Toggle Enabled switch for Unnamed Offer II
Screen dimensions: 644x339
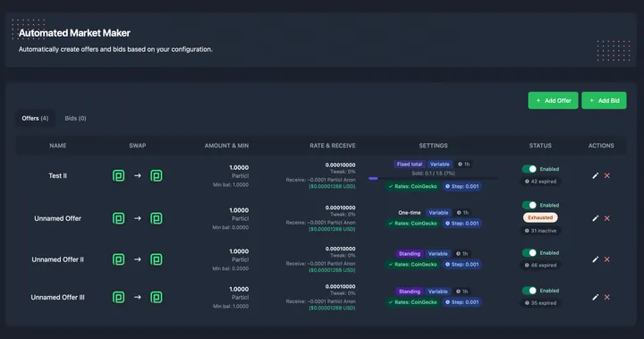click(x=530, y=253)
